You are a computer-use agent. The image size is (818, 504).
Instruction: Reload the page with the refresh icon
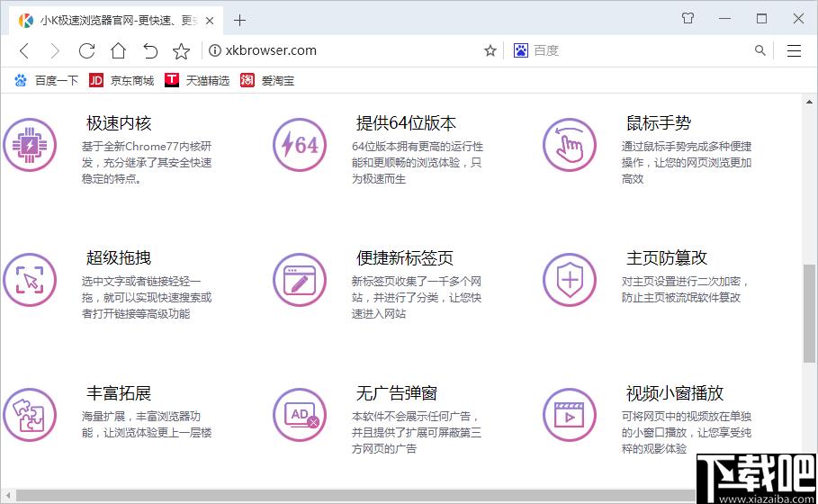[x=86, y=50]
